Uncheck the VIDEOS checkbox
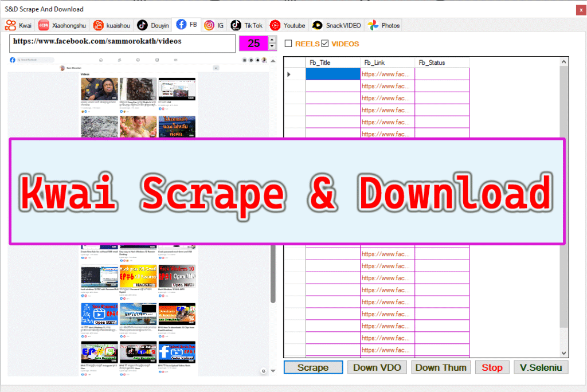Image resolution: width=587 pixels, height=392 pixels. [x=325, y=44]
